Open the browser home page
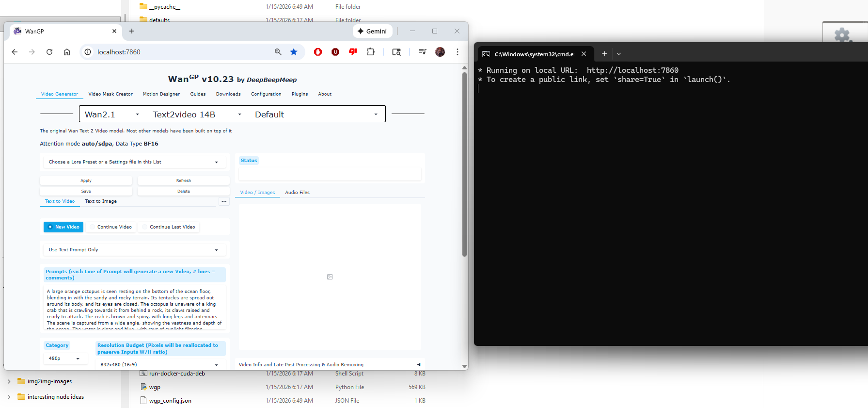 pyautogui.click(x=67, y=52)
